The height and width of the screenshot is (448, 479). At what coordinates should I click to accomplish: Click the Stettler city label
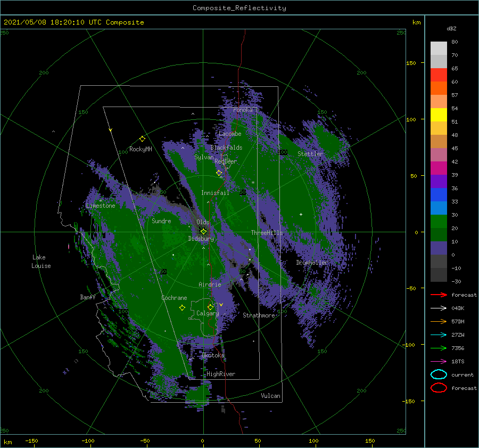[x=310, y=154]
